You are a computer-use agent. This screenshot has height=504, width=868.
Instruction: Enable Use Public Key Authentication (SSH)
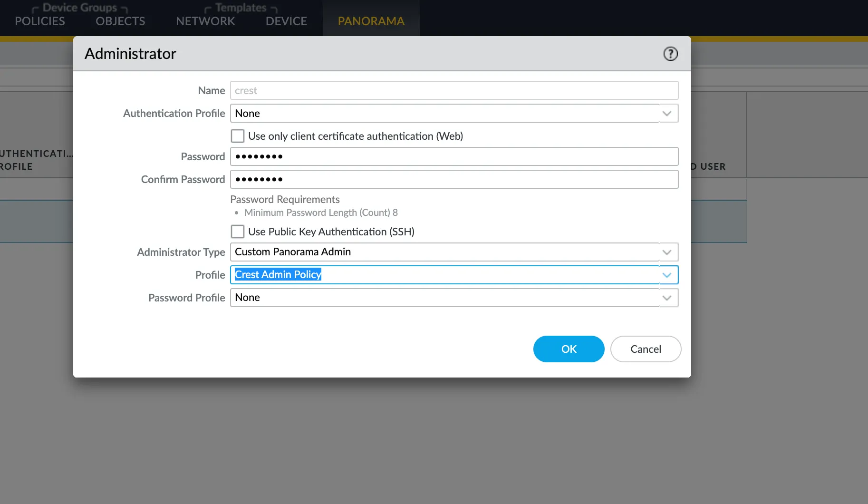[x=237, y=232]
